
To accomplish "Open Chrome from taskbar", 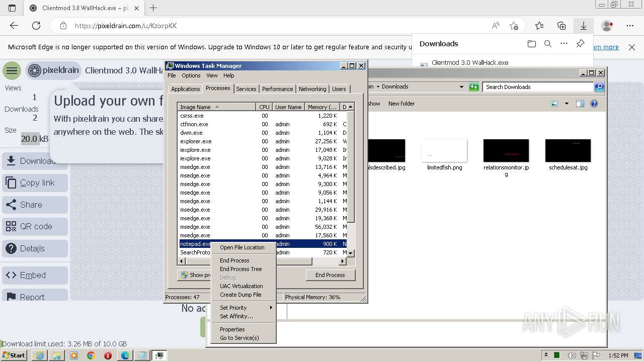I will 91,355.
